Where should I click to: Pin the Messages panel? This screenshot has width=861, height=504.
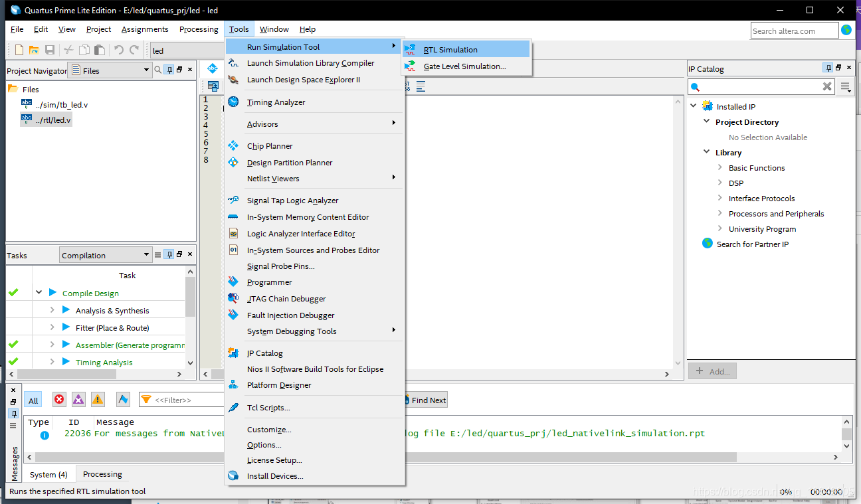(x=13, y=414)
